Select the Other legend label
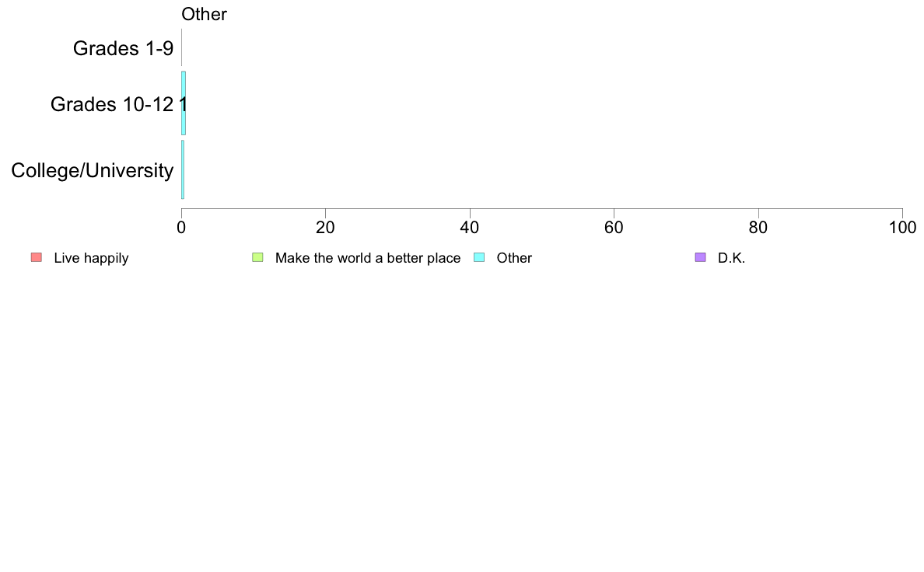This screenshot has height=572, width=924. (514, 258)
